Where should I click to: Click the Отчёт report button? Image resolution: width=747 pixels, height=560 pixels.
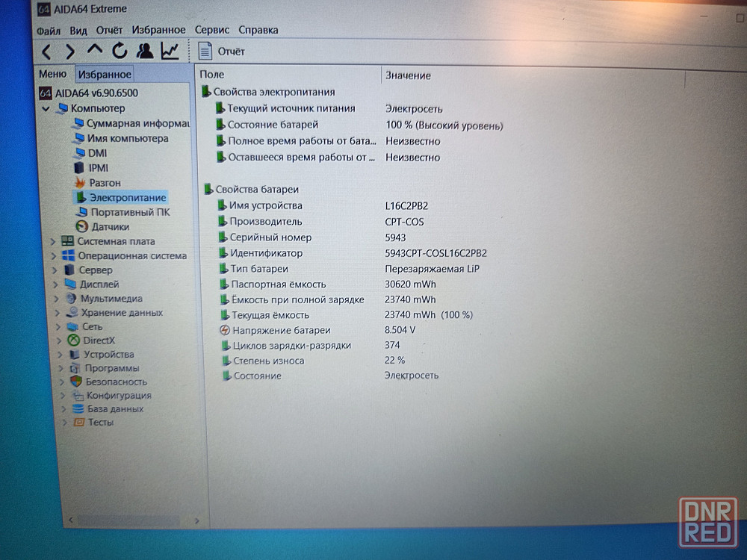click(223, 52)
